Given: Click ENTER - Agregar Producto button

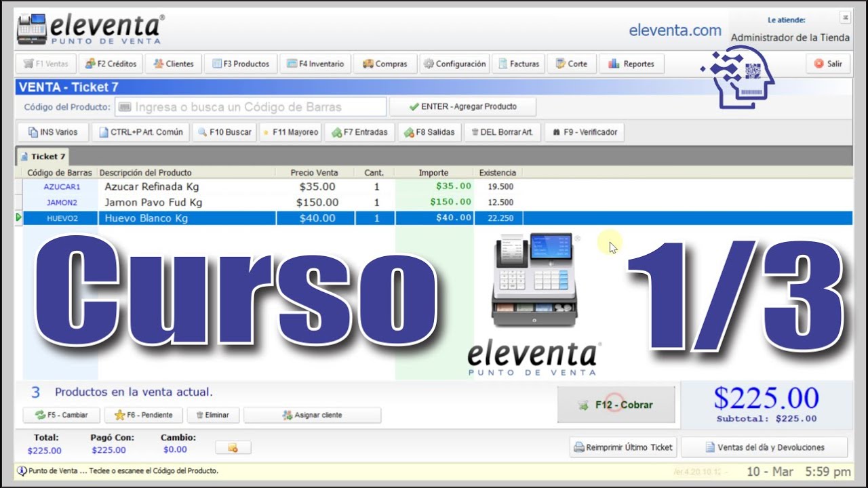Looking at the screenshot, I should click(x=462, y=106).
